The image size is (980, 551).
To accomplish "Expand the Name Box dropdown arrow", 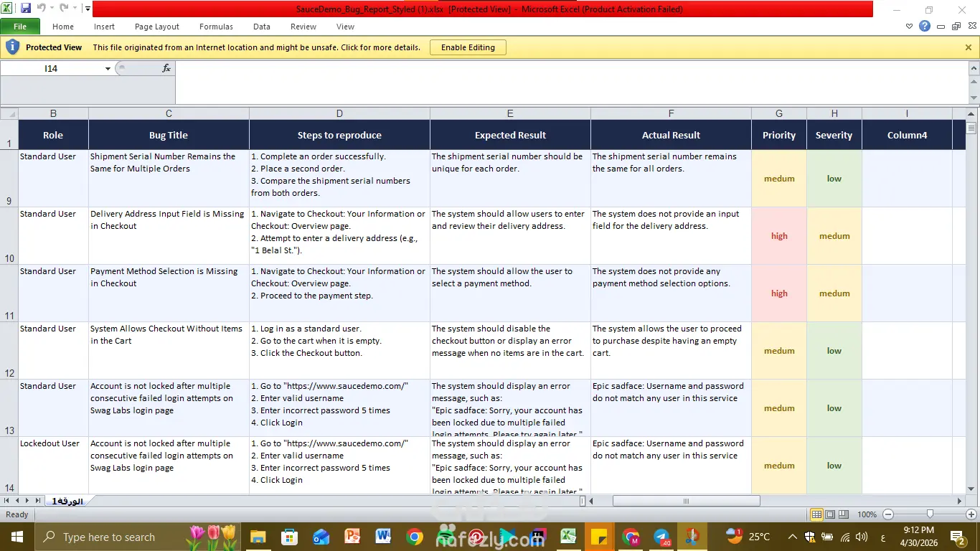I will [108, 69].
